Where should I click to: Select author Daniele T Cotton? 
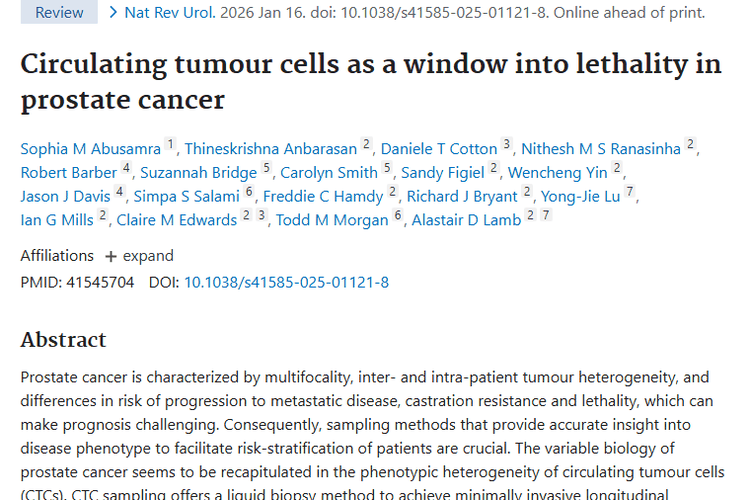(x=439, y=149)
